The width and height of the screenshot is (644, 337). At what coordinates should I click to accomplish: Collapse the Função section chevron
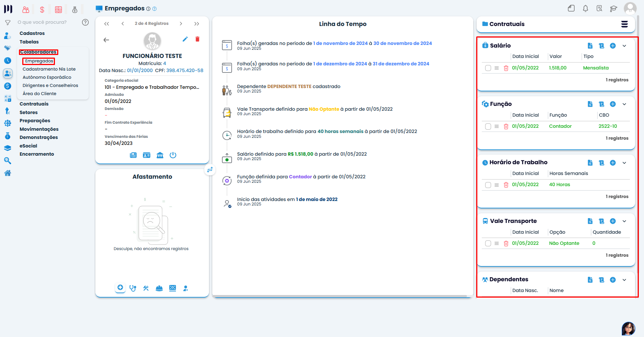(624, 104)
